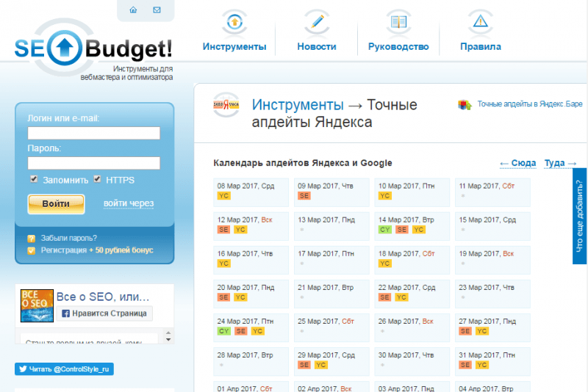Click the Twitter bird icon
This screenshot has width=588, height=392.
coord(23,369)
